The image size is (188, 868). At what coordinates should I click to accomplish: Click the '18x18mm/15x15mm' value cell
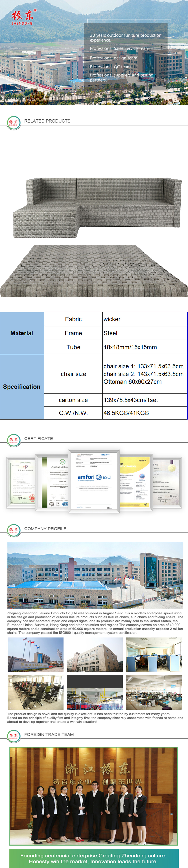coord(145,347)
